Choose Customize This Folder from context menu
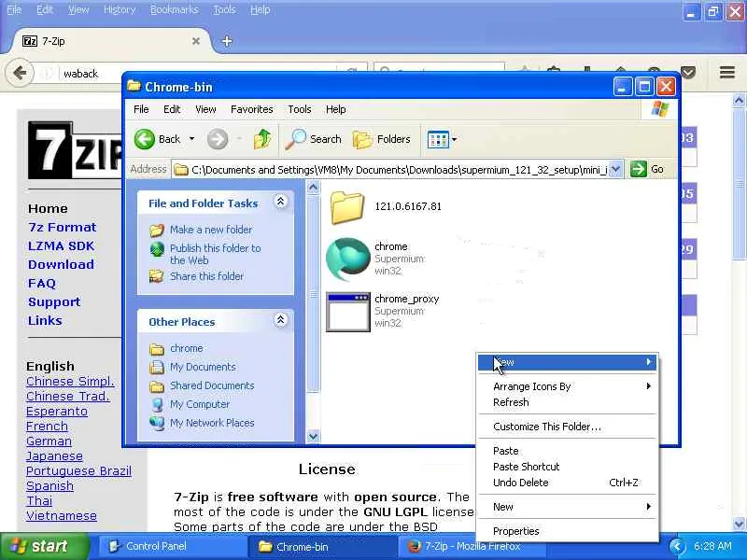The width and height of the screenshot is (747, 560). coord(567,427)
